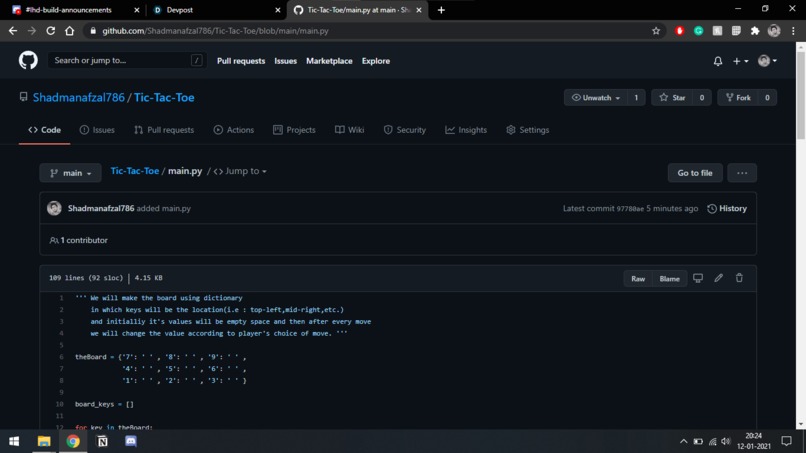Star the Tic-Tac-Toe repository
The width and height of the screenshot is (806, 453).
pos(672,98)
